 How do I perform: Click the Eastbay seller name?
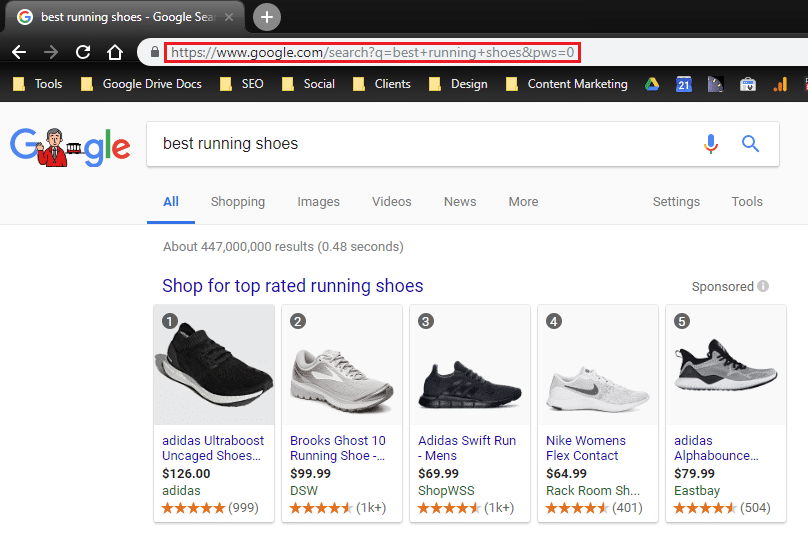tap(697, 491)
